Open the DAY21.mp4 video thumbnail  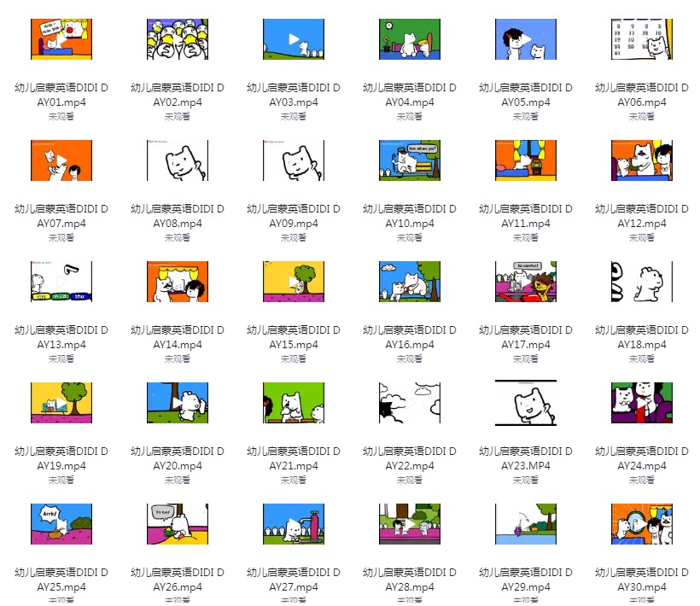click(294, 403)
